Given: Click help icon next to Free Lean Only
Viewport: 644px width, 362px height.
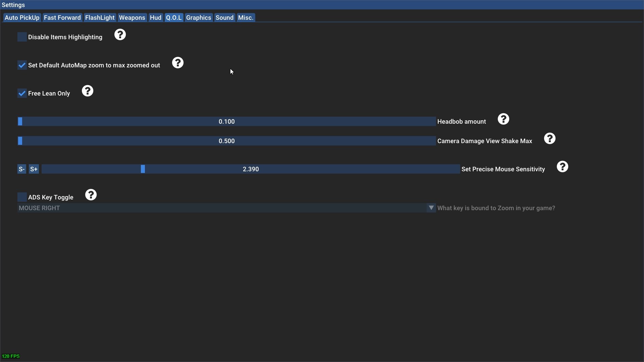Looking at the screenshot, I should click(x=88, y=91).
